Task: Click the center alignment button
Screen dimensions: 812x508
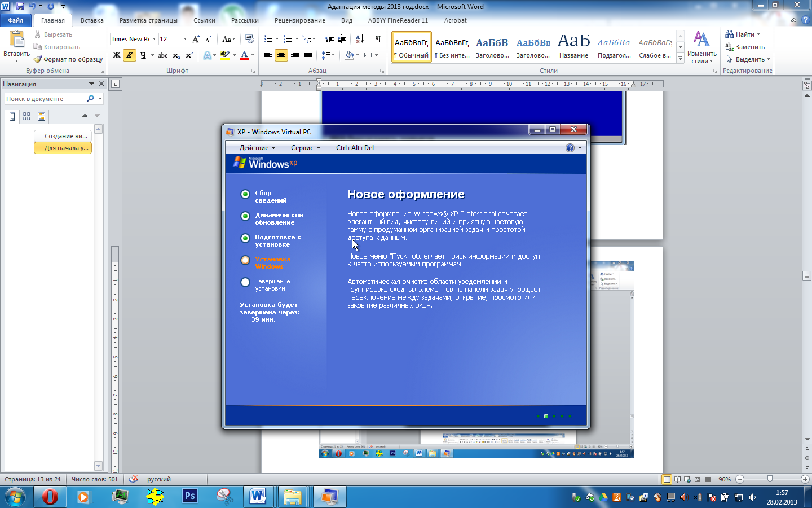Action: point(281,55)
